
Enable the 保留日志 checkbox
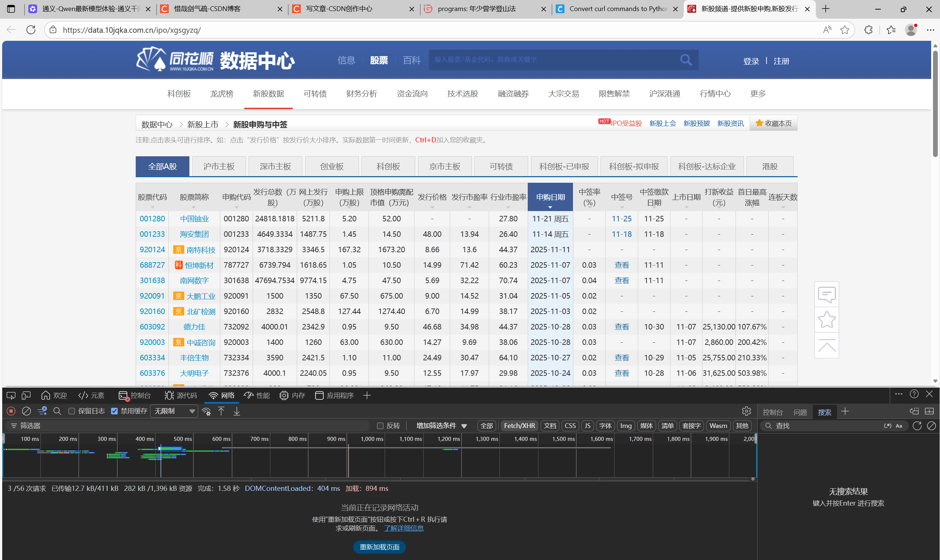click(x=72, y=411)
